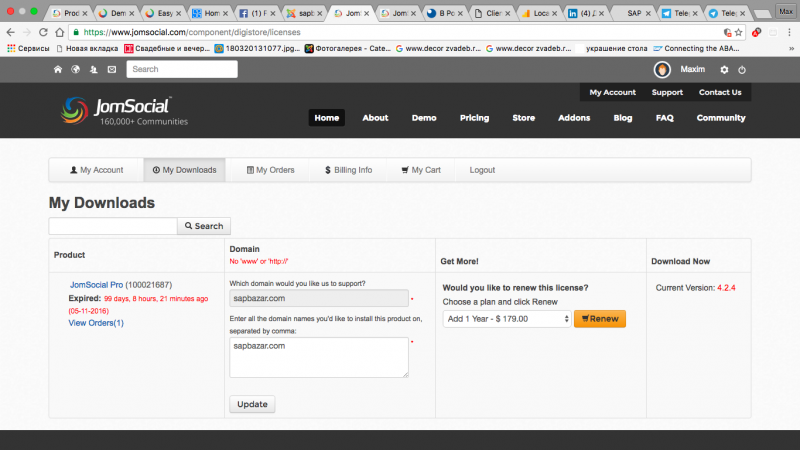Viewport: 800px width, 450px height.
Task: Open the Connecting the ABA bookmark
Action: pyautogui.click(x=696, y=48)
